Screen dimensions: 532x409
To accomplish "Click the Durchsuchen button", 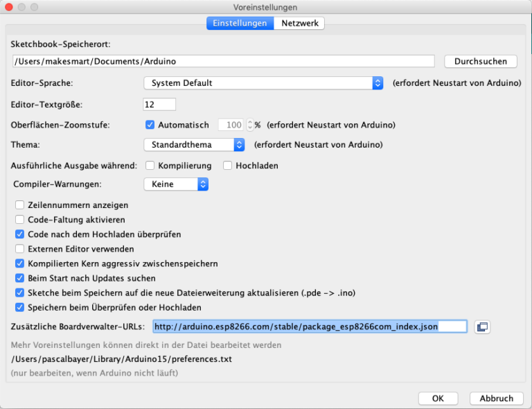I will (480, 61).
